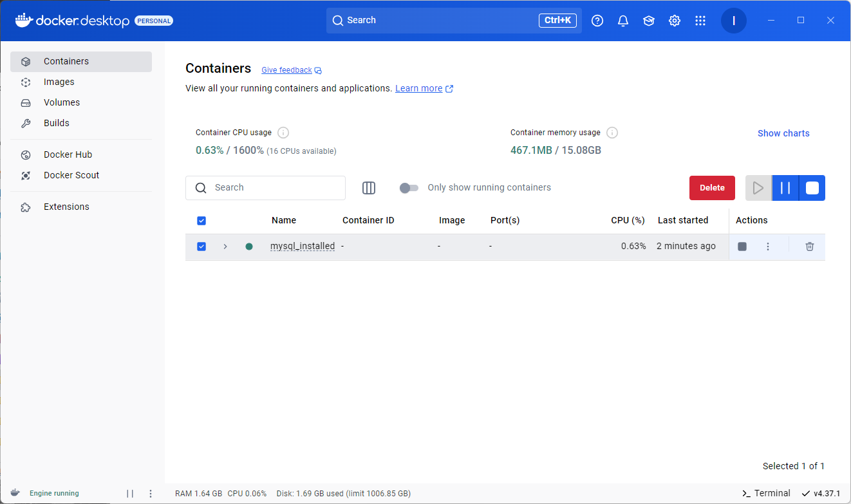Viewport: 851px width, 504px height.
Task: Click the Port(s) column header
Action: click(x=505, y=220)
